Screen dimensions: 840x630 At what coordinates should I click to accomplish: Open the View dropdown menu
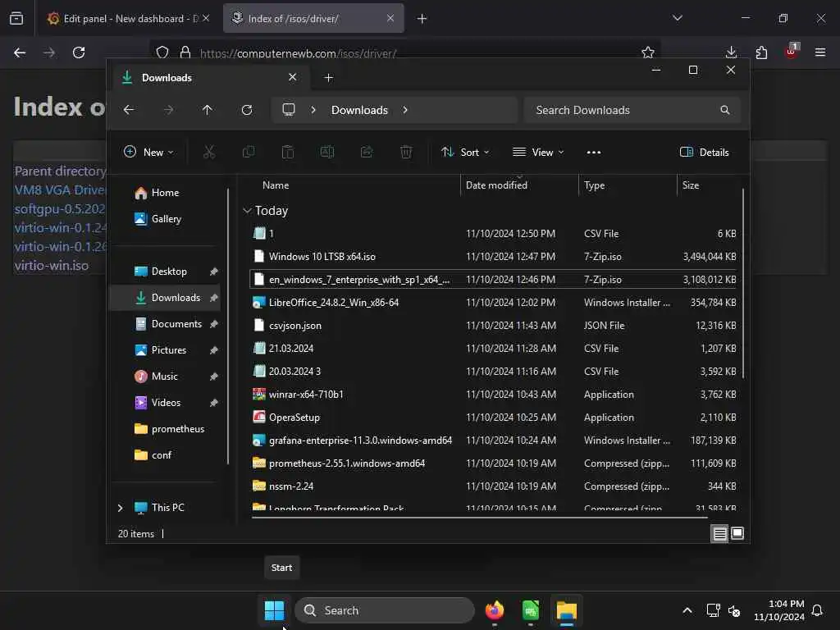(538, 152)
